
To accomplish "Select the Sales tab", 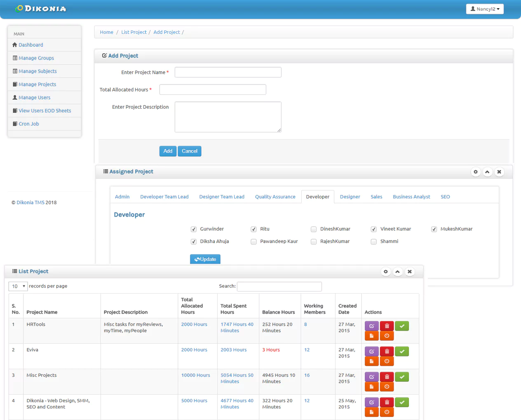I will [x=376, y=197].
